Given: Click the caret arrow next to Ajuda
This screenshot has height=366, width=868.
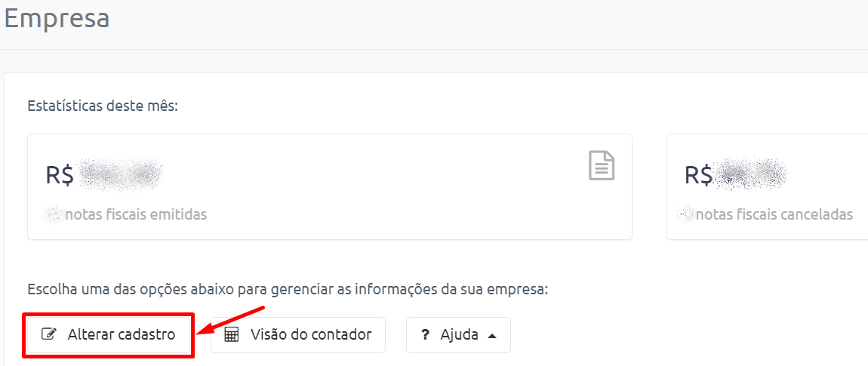Looking at the screenshot, I should click(491, 336).
